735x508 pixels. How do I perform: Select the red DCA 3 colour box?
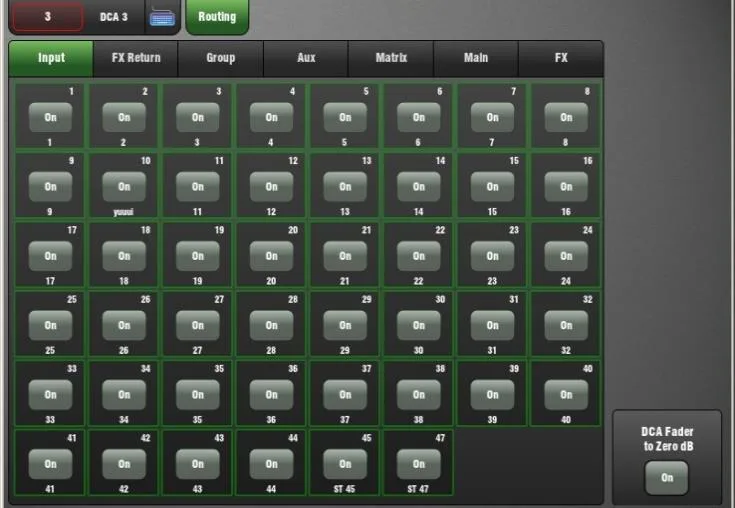pyautogui.click(x=47, y=17)
